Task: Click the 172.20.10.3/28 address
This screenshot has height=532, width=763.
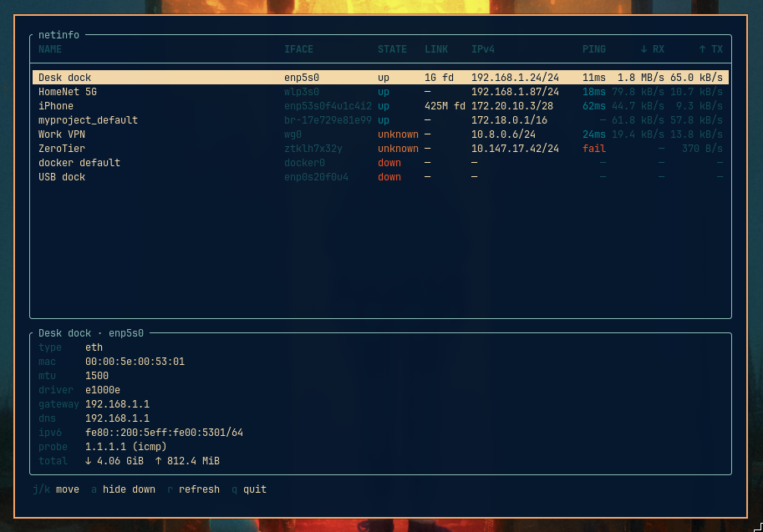Action: [x=512, y=105]
